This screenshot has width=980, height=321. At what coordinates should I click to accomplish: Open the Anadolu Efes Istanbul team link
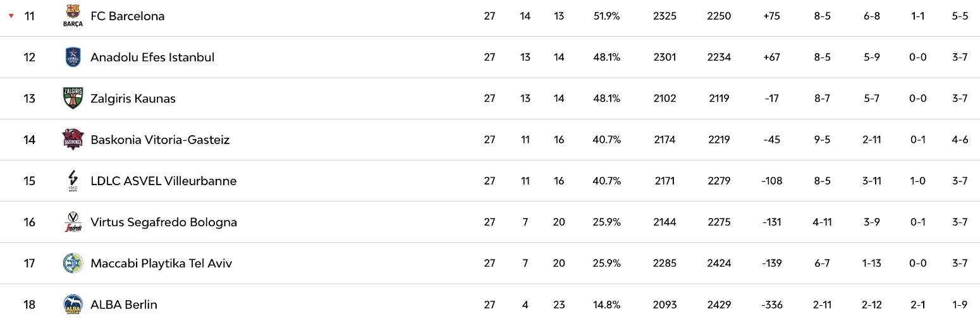pyautogui.click(x=152, y=58)
